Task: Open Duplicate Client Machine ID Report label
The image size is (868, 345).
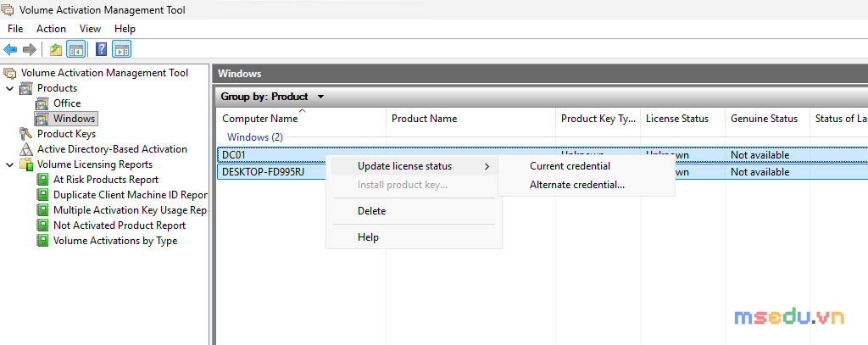Action: click(x=130, y=195)
